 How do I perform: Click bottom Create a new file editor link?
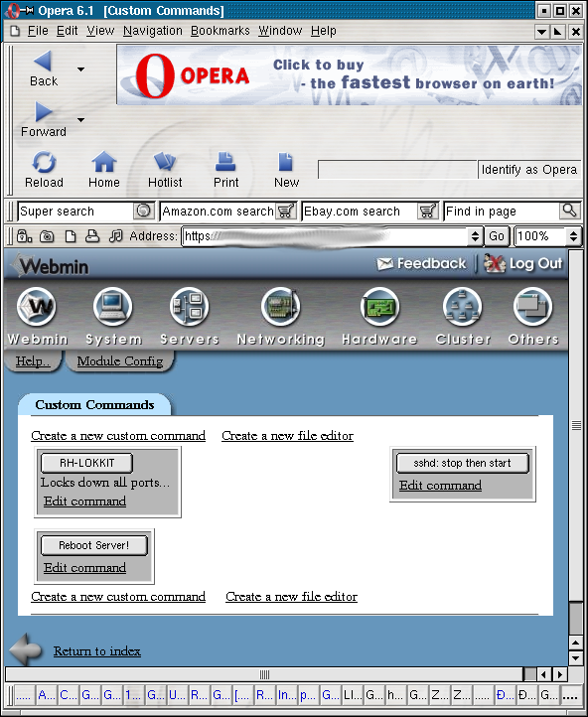click(292, 596)
